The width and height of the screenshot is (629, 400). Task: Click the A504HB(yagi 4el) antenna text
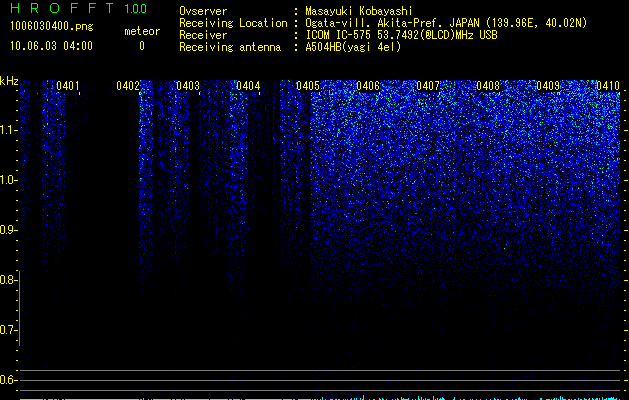click(x=353, y=47)
